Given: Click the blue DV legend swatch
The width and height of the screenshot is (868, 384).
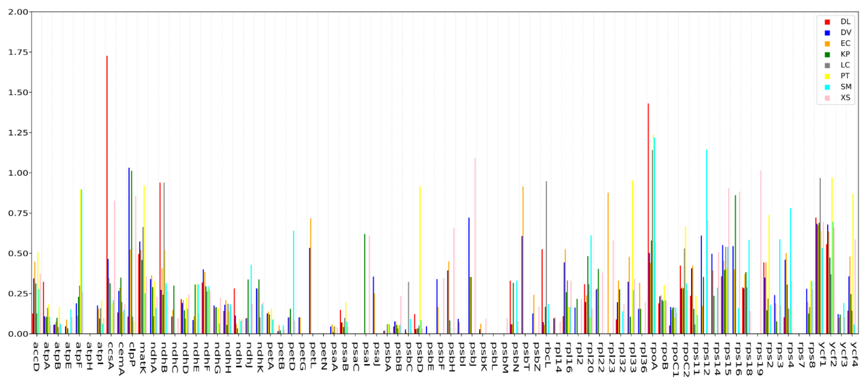Looking at the screenshot, I should (x=827, y=33).
